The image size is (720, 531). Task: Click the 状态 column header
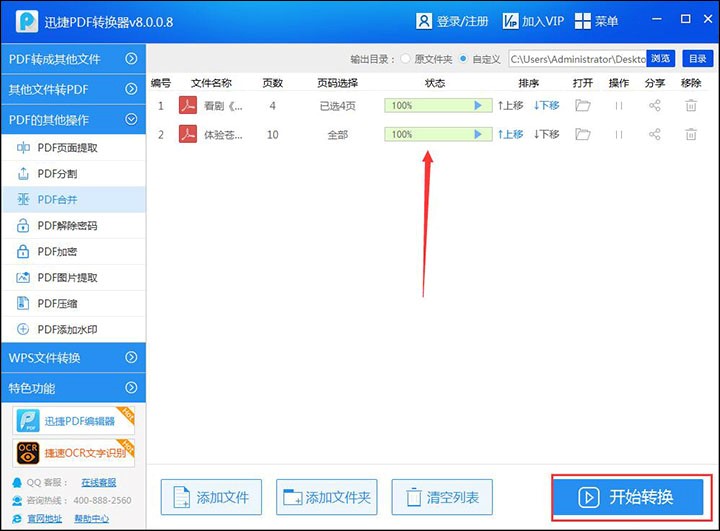[435, 83]
